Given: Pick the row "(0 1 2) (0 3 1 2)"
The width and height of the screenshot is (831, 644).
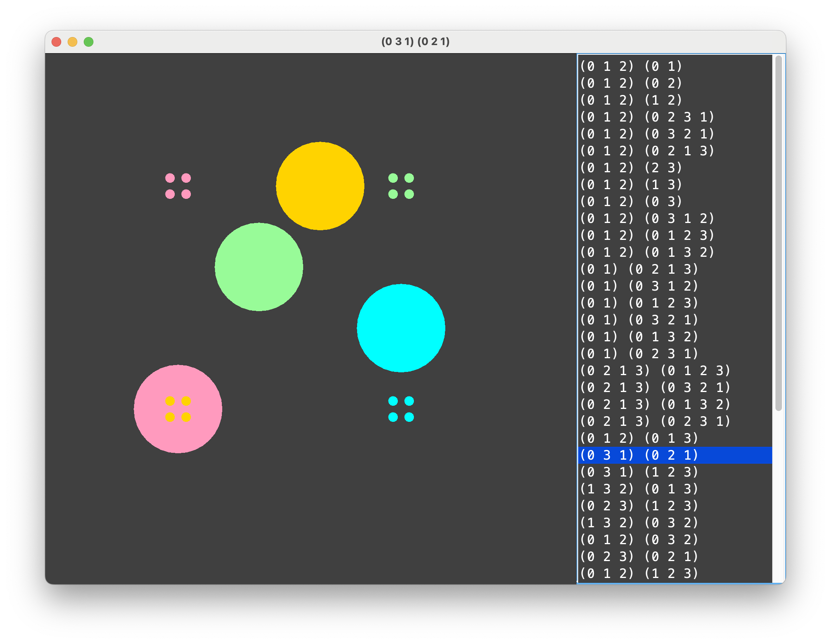Looking at the screenshot, I should 675,218.
